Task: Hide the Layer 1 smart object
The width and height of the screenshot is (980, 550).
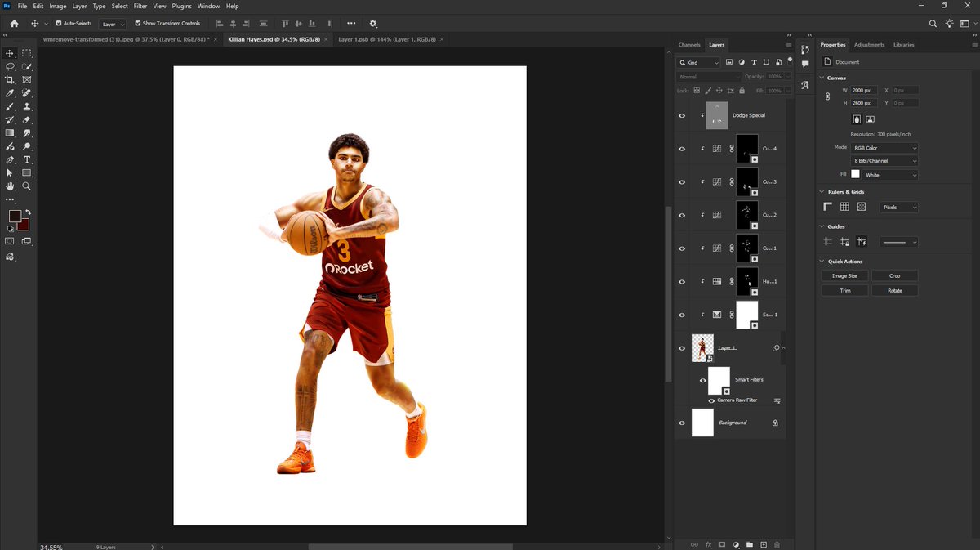Action: tap(682, 348)
